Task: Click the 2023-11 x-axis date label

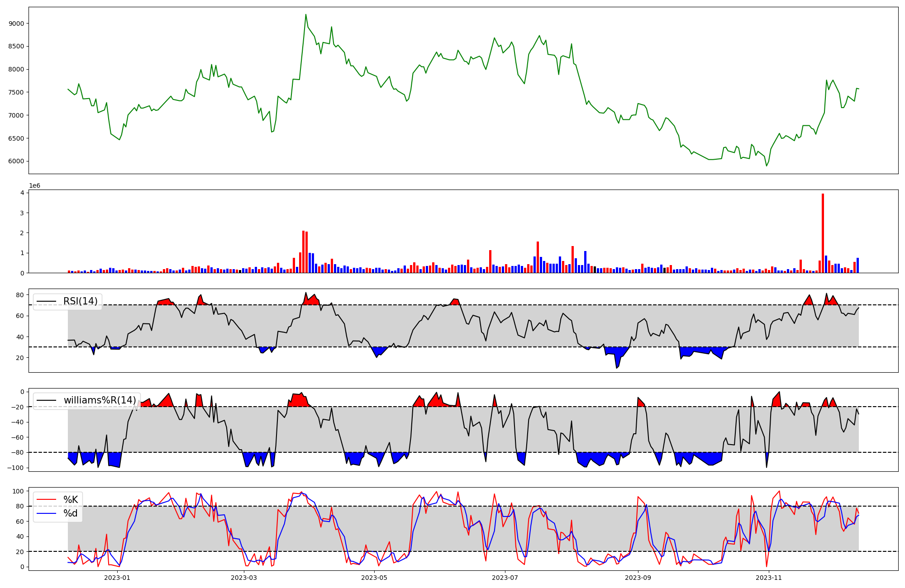Action: (x=769, y=578)
